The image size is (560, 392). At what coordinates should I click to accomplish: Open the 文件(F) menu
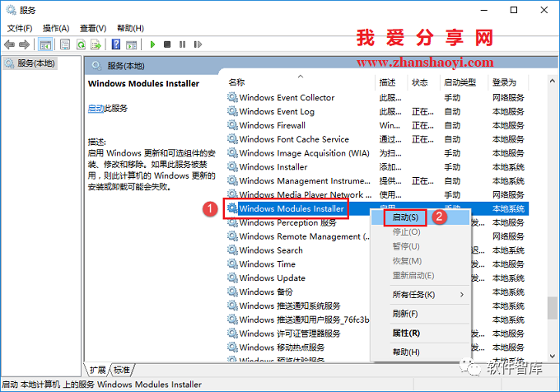(x=20, y=28)
